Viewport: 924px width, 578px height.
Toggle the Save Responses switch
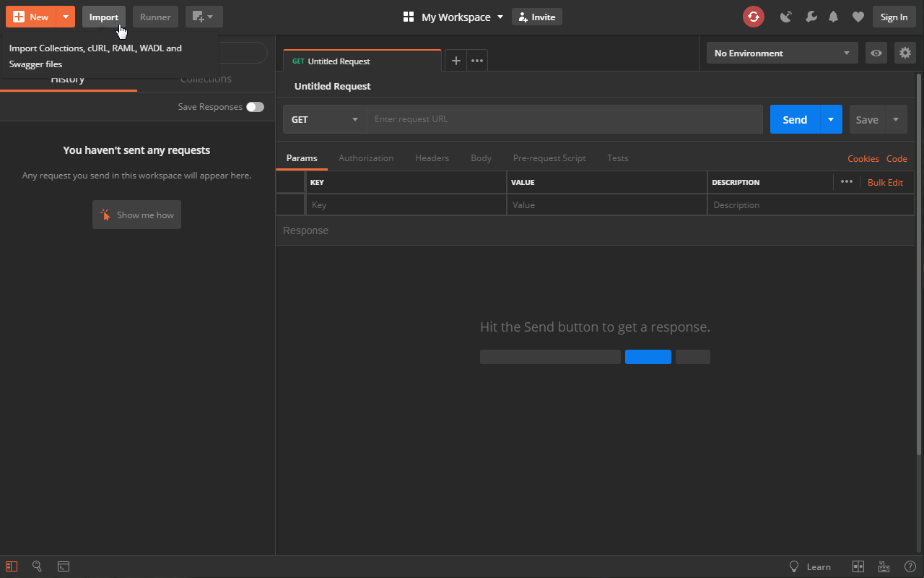255,107
